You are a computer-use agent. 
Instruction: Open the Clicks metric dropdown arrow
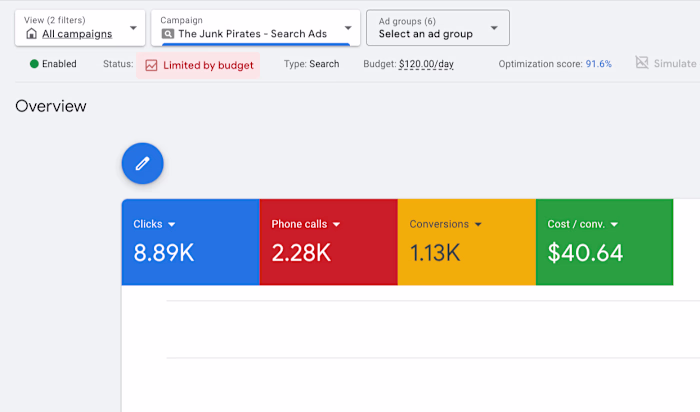[172, 225]
